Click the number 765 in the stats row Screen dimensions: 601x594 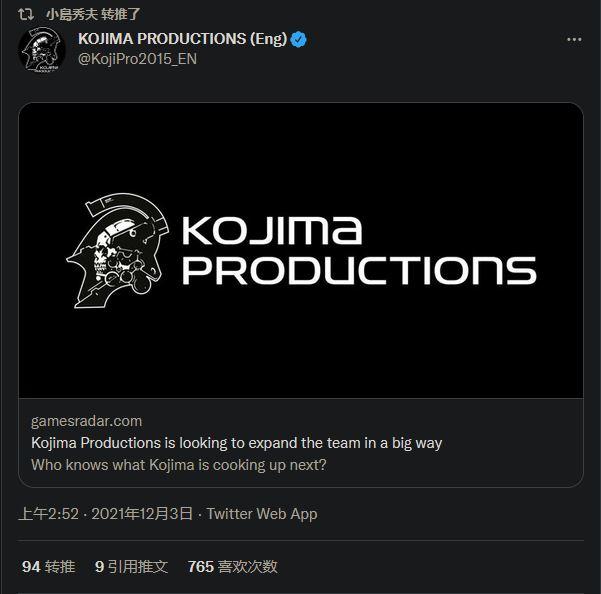[200, 566]
